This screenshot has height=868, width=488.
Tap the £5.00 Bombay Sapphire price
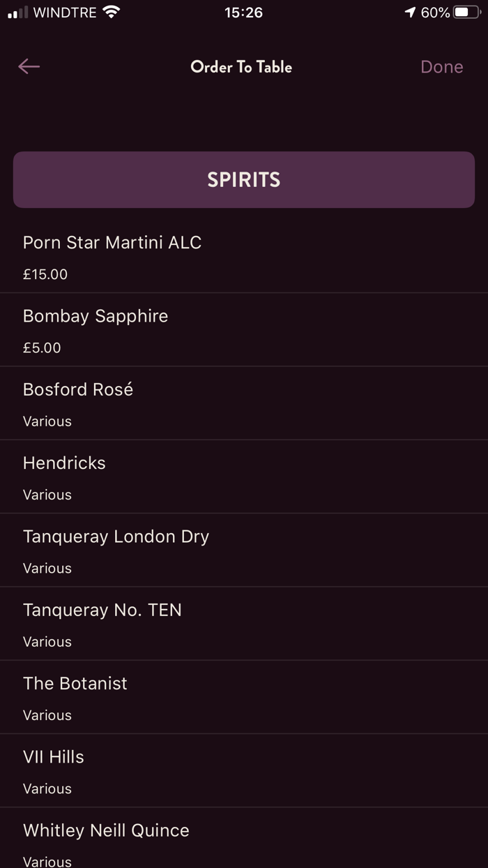point(42,347)
